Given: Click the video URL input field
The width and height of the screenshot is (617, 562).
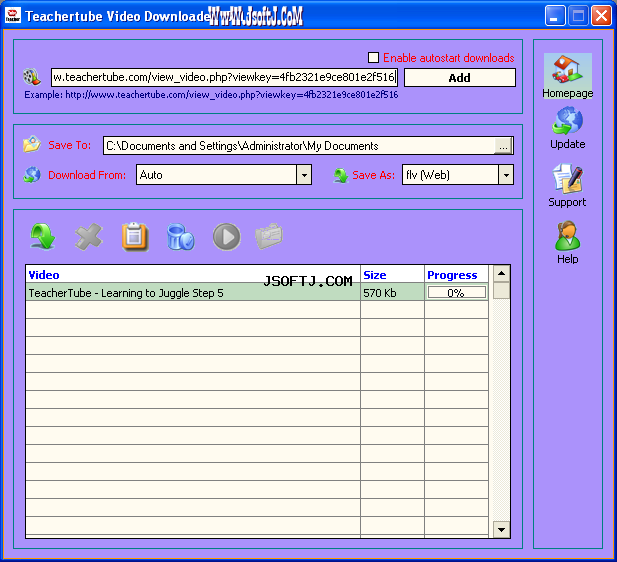Looking at the screenshot, I should click(224, 77).
